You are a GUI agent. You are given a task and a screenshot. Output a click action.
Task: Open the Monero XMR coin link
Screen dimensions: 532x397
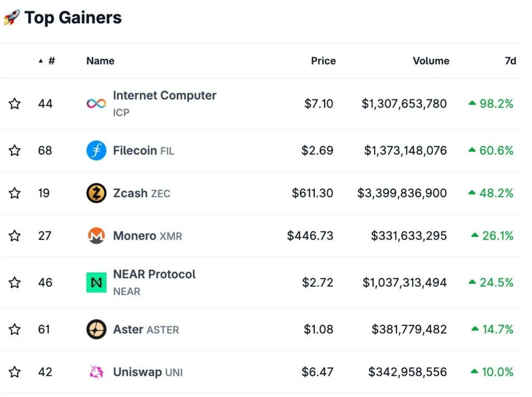(x=148, y=236)
